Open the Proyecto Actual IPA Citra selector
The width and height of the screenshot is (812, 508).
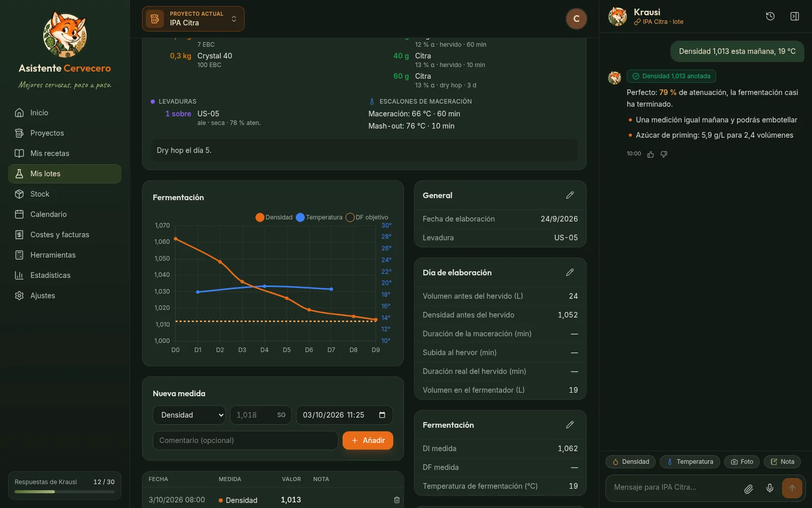coord(193,19)
